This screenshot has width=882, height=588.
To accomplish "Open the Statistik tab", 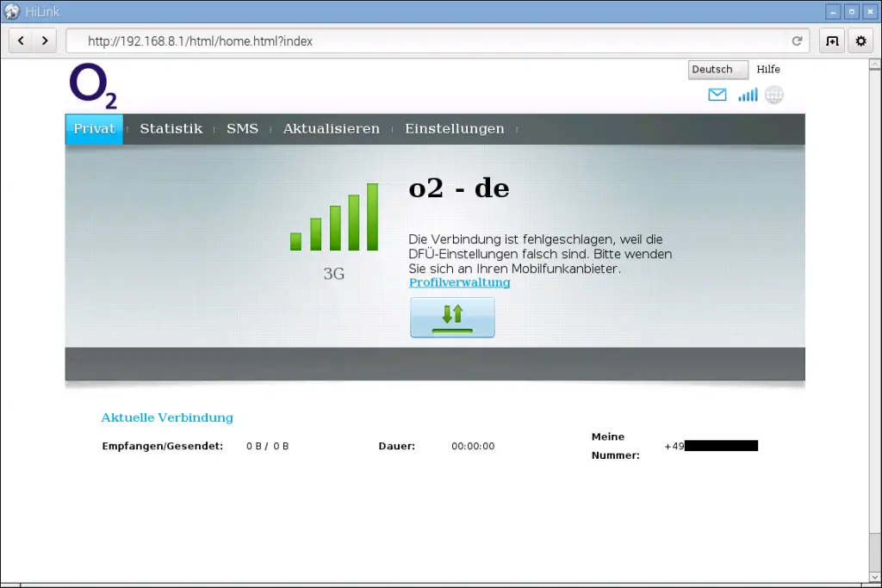I will coord(171,129).
